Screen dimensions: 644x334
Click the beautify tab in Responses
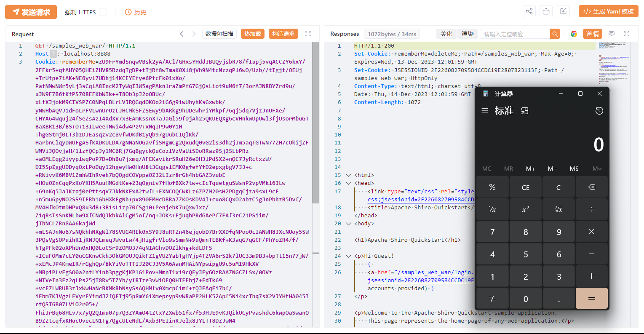click(446, 34)
